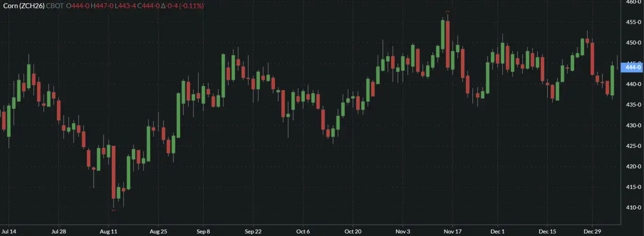Select the Sep 22 date on the time axis
Image resolution: width=644 pixels, height=236 pixels.
(253, 231)
